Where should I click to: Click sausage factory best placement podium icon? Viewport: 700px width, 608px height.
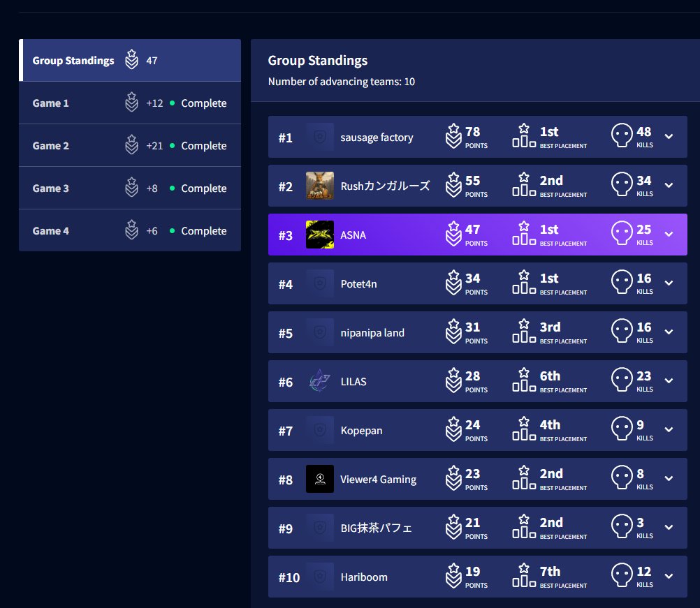524,135
